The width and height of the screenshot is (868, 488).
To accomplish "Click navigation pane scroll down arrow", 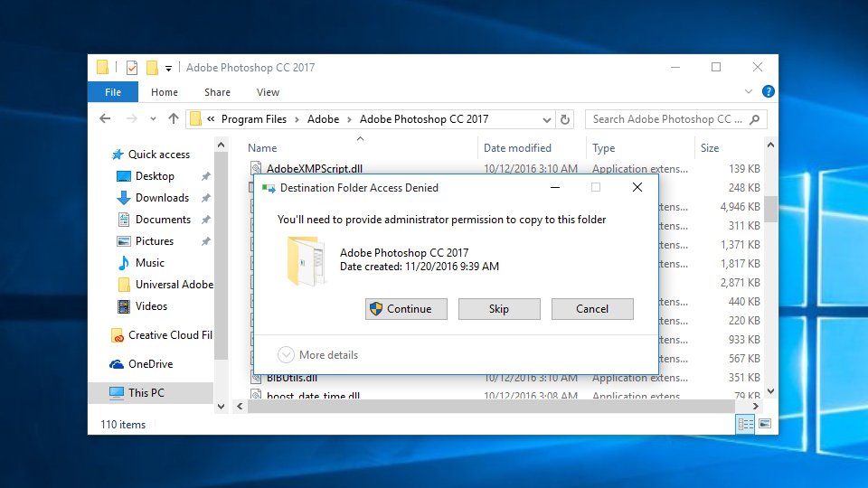I will [x=221, y=407].
